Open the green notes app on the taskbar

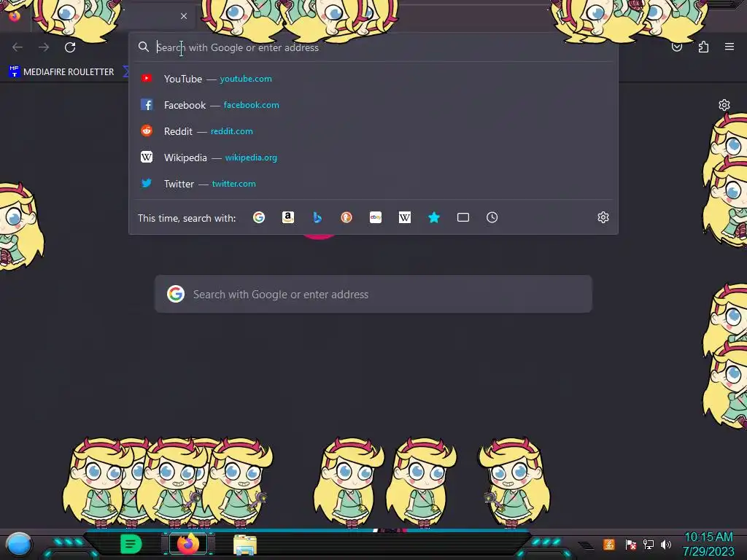point(131,544)
